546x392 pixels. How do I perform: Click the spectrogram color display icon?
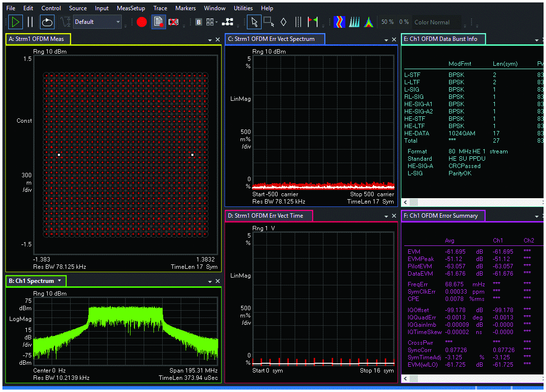click(x=339, y=22)
